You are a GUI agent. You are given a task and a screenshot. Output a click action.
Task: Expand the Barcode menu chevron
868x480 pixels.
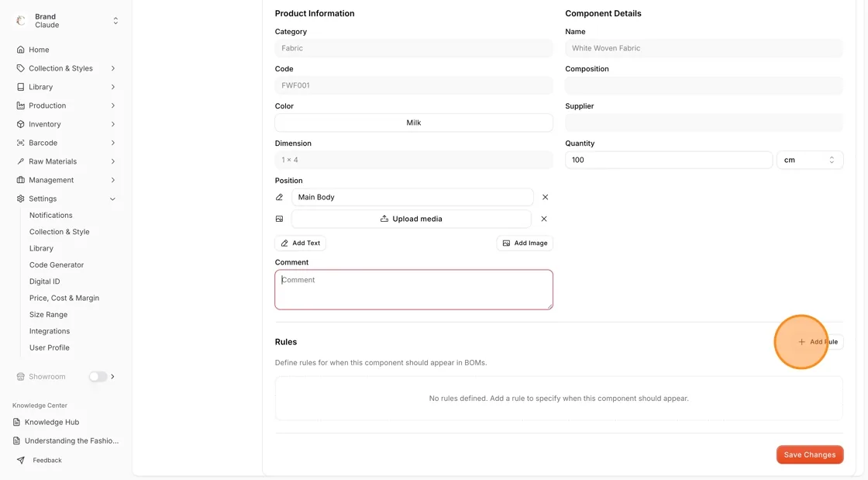coord(113,143)
